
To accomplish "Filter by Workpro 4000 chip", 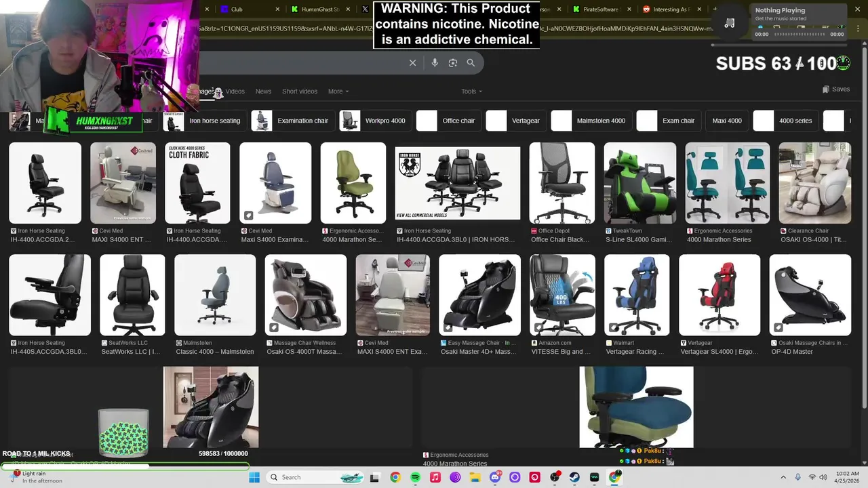I will click(x=374, y=121).
